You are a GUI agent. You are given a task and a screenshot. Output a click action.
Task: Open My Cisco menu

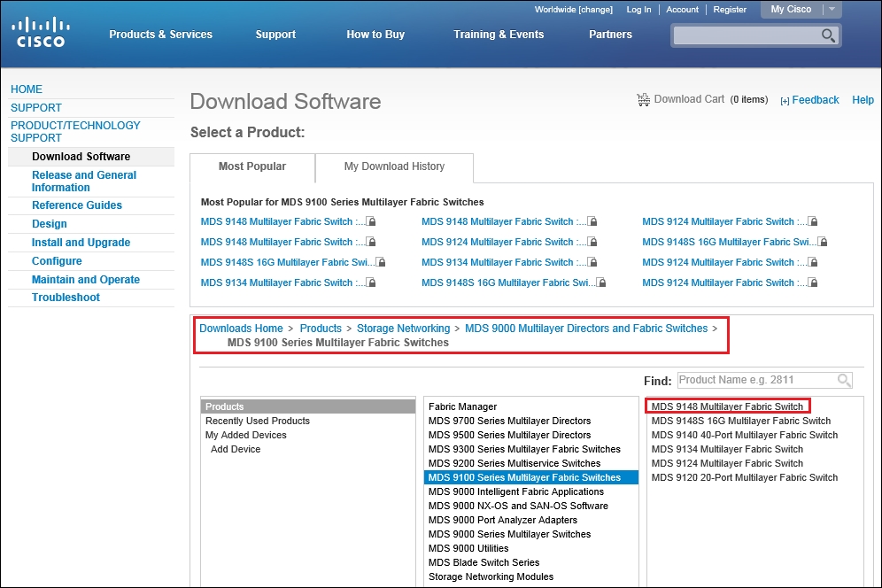click(790, 9)
